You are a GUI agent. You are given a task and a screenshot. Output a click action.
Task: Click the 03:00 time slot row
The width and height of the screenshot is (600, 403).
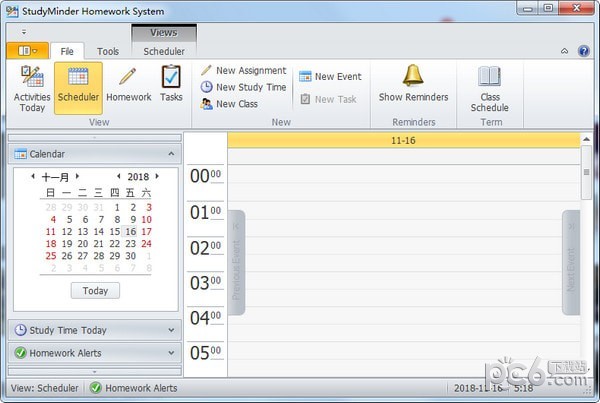[x=404, y=281]
